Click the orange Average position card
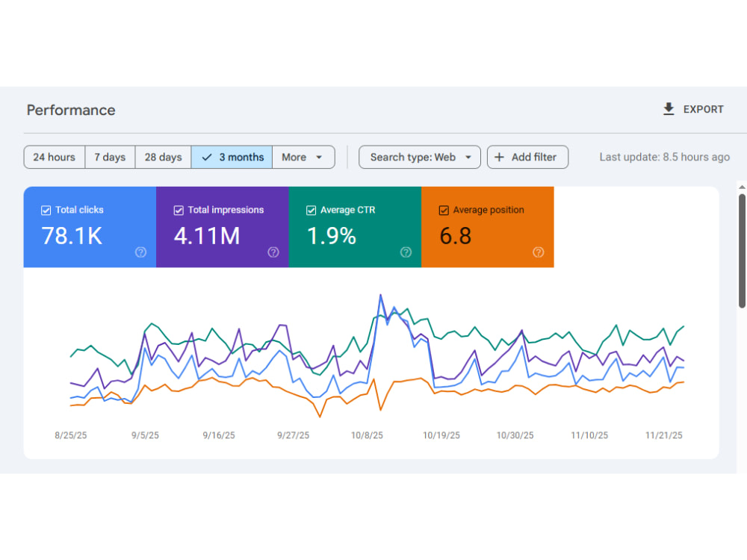 click(487, 227)
